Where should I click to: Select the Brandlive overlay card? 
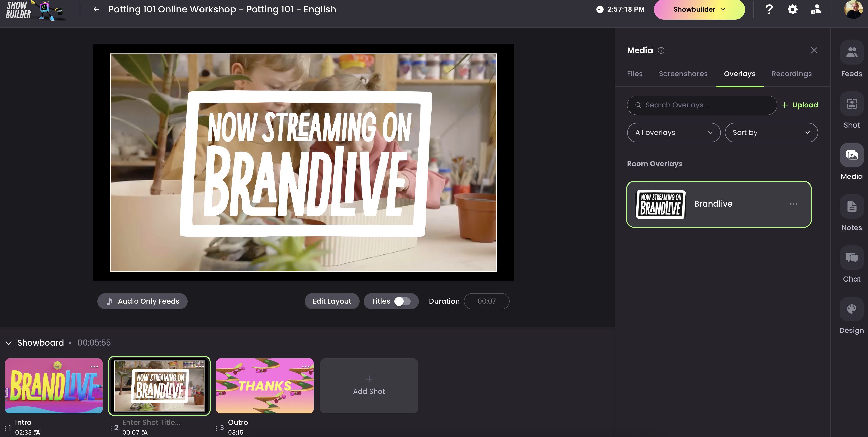pos(719,204)
